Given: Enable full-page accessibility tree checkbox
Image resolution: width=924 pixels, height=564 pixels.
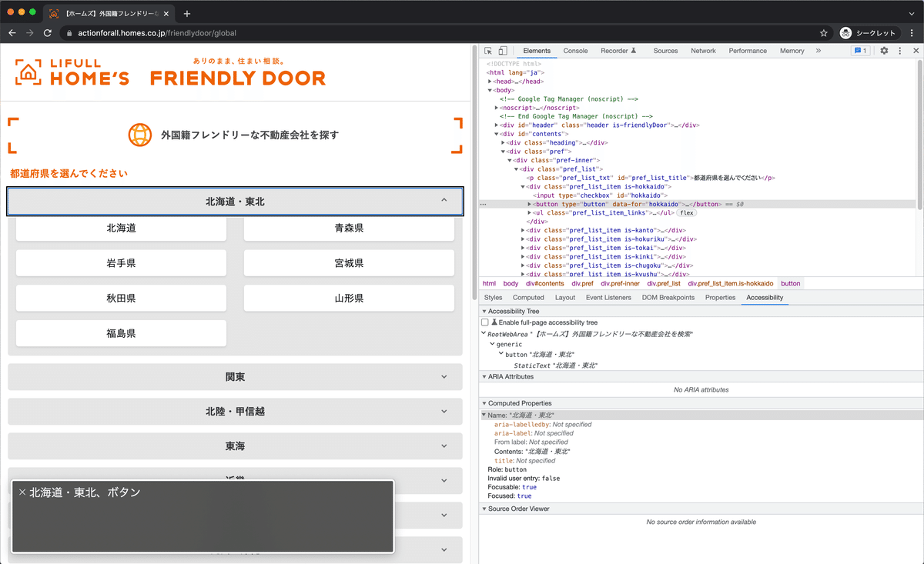Looking at the screenshot, I should [x=485, y=322].
